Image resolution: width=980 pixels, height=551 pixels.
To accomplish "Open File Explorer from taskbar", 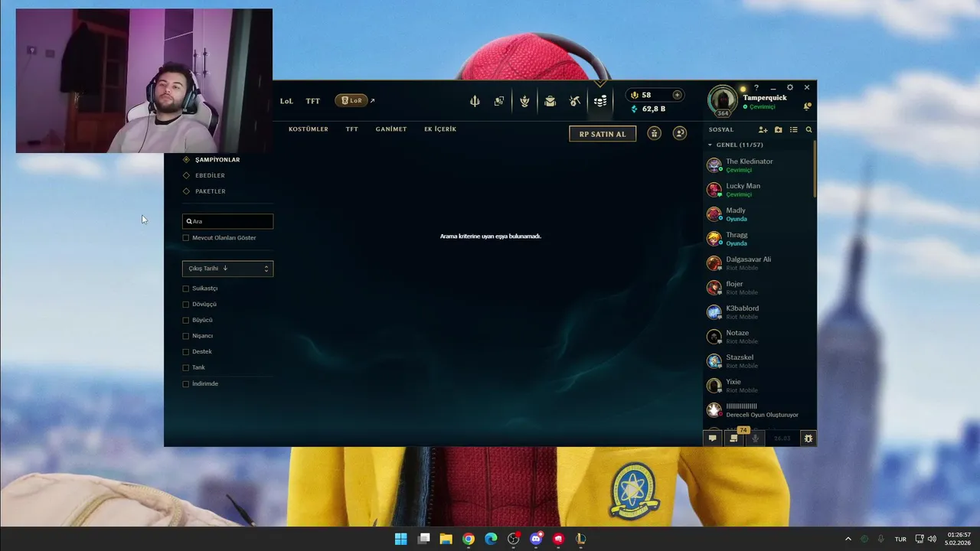I will tap(446, 539).
